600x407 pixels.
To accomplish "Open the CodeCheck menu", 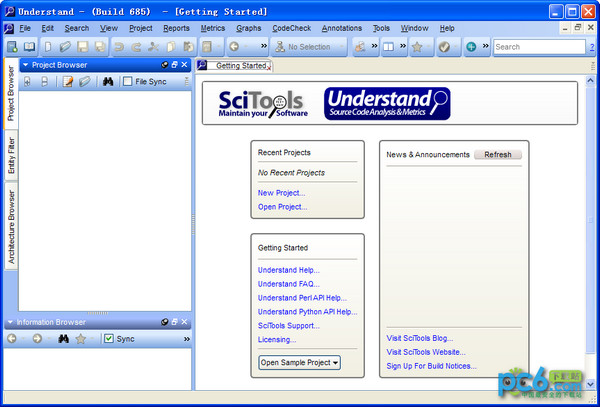I will [292, 28].
